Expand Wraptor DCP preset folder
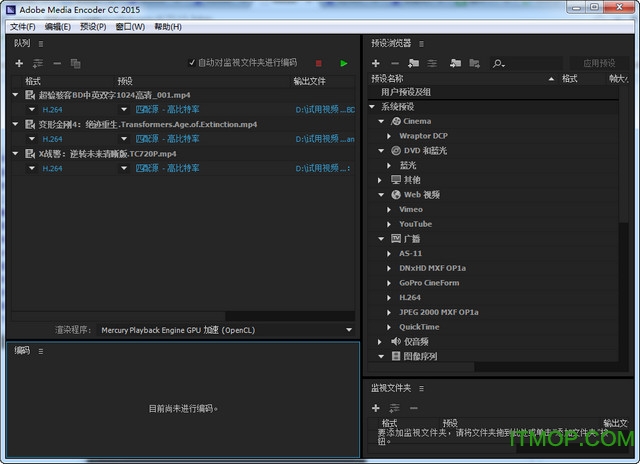The width and height of the screenshot is (640, 464). (x=389, y=136)
